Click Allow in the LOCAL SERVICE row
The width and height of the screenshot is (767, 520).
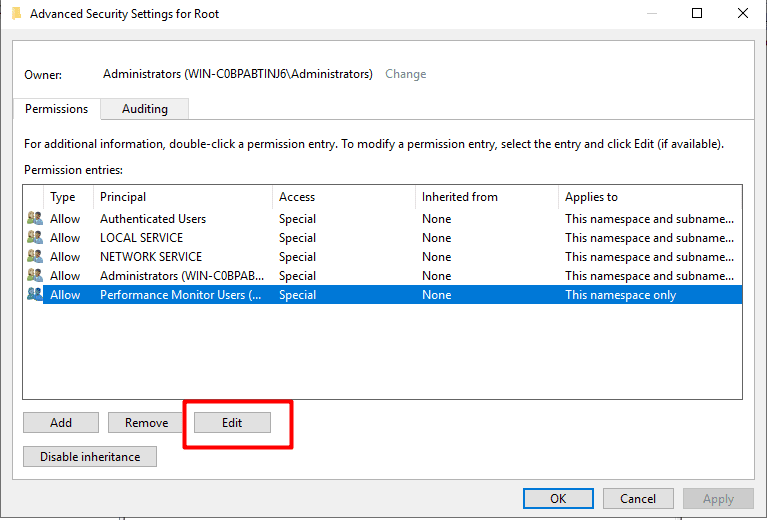pyautogui.click(x=65, y=238)
